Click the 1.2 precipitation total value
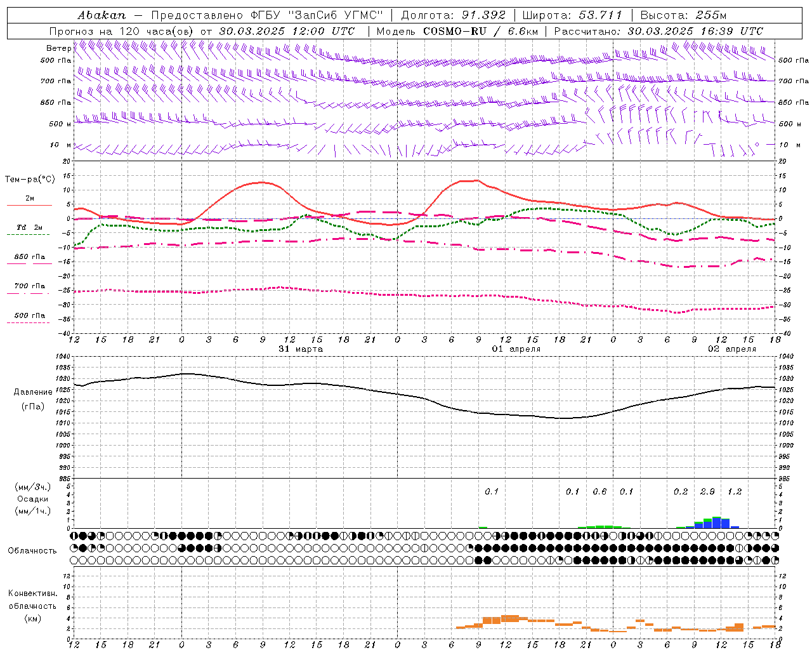This screenshot has width=812, height=650. click(x=735, y=492)
